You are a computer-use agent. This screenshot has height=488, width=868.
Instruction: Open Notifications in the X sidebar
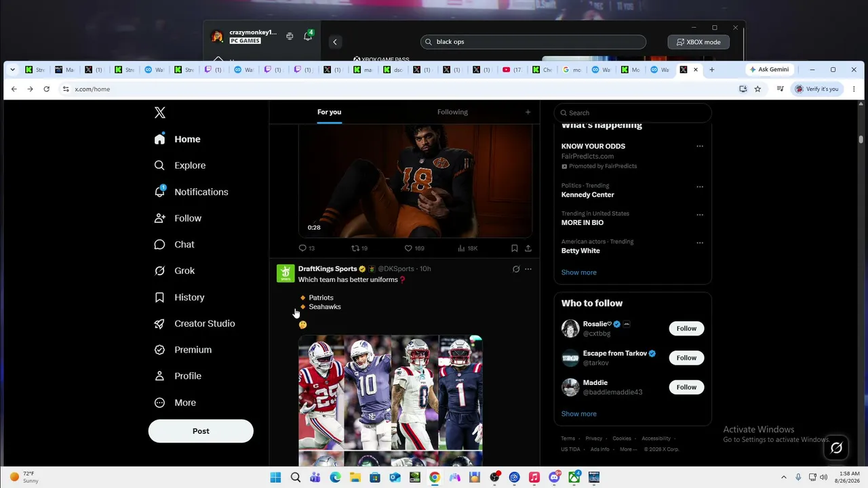tap(191, 192)
